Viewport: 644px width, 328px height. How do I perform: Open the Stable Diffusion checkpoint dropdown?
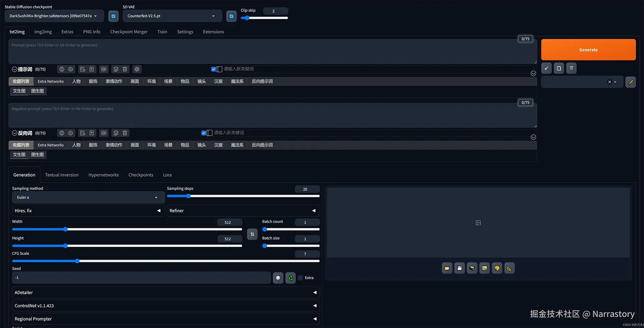54,16
